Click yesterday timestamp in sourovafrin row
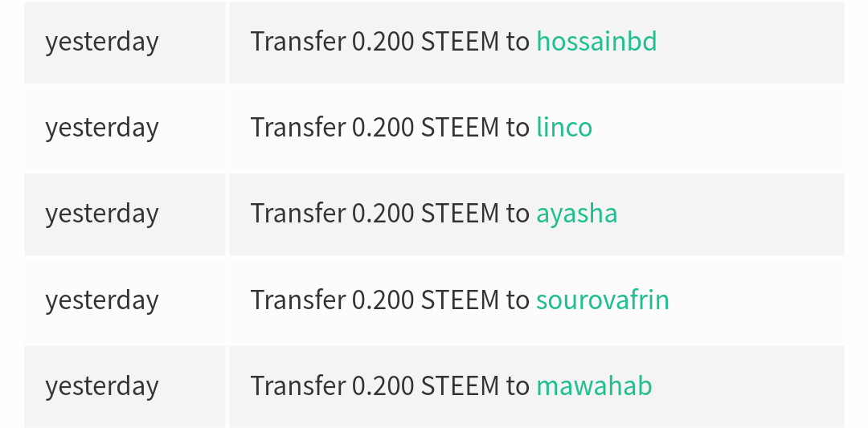Image resolution: width=868 pixels, height=428 pixels. click(x=102, y=301)
